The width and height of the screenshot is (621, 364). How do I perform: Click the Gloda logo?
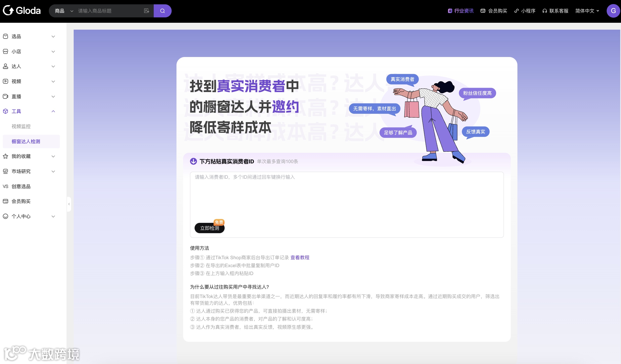click(x=22, y=11)
